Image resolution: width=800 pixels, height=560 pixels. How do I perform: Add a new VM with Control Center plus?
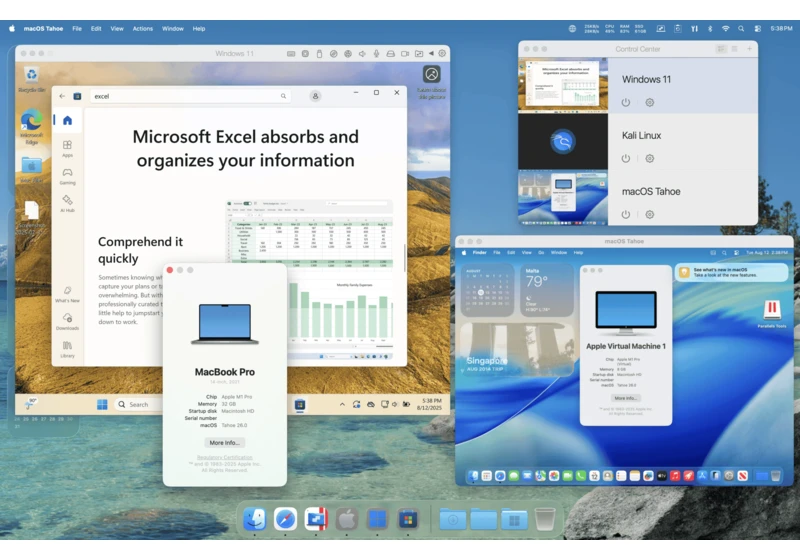749,49
